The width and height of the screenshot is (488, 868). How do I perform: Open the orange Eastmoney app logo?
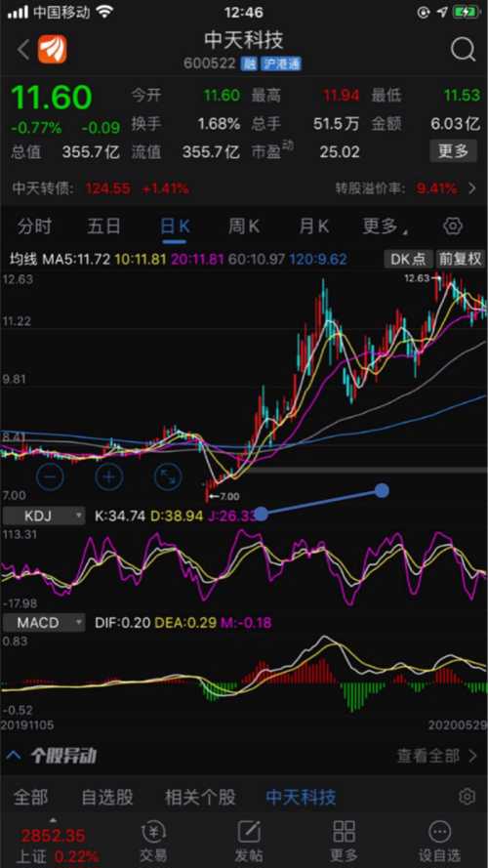(52, 49)
